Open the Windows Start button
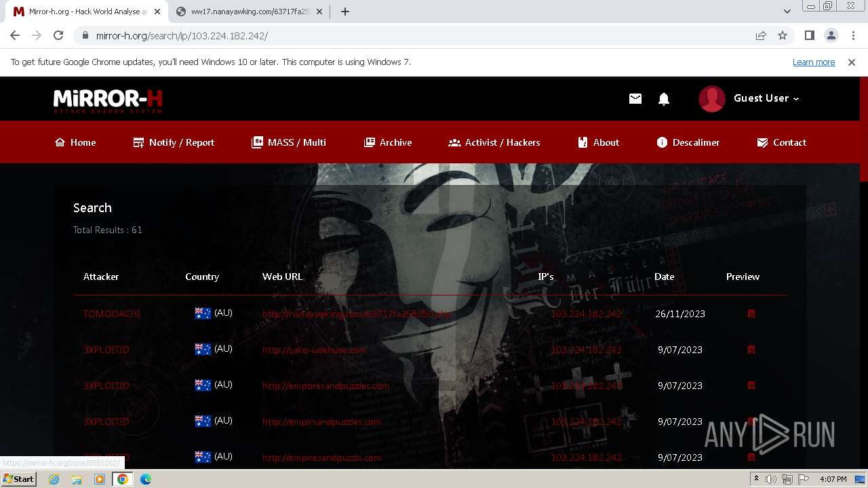 (18, 479)
